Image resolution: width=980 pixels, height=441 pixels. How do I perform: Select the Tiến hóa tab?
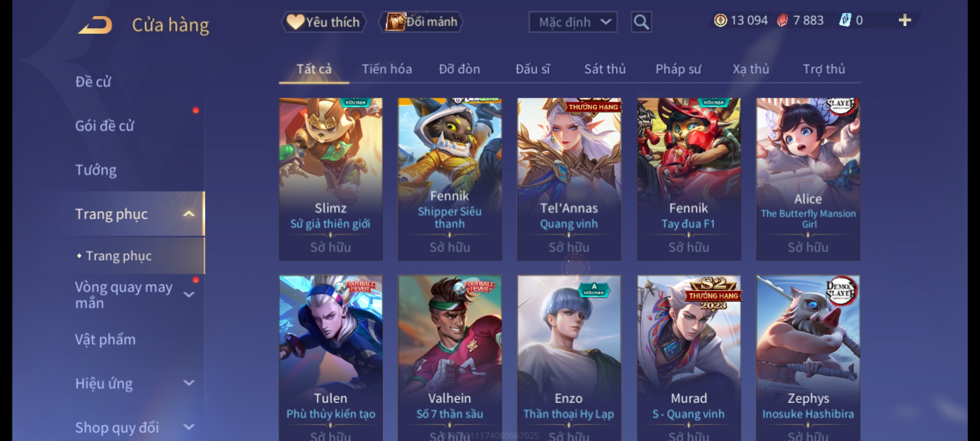point(387,69)
